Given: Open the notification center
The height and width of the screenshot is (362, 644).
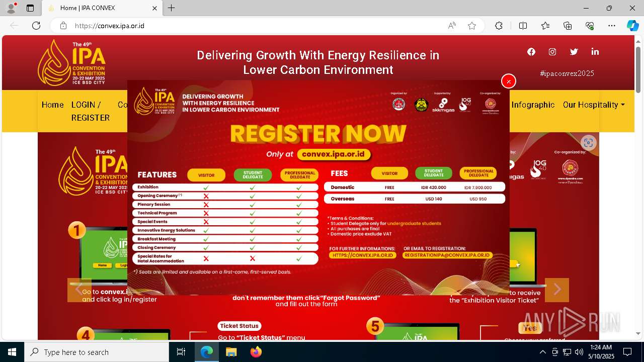Looking at the screenshot, I should (627, 352).
